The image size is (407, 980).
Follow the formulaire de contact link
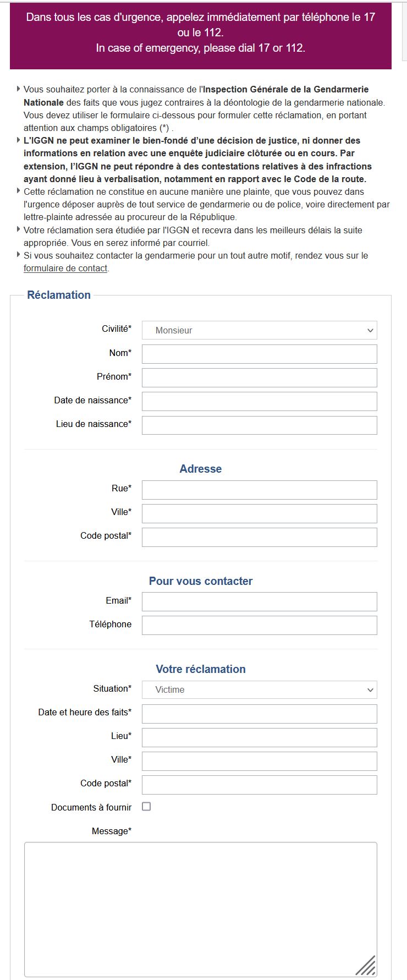point(65,269)
